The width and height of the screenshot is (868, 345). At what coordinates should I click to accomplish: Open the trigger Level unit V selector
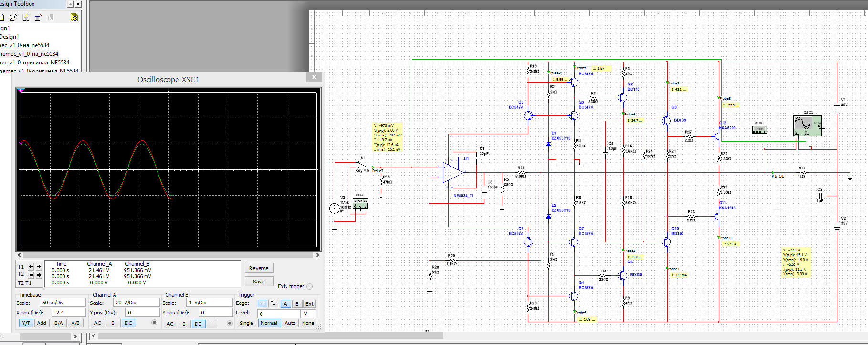coord(308,314)
